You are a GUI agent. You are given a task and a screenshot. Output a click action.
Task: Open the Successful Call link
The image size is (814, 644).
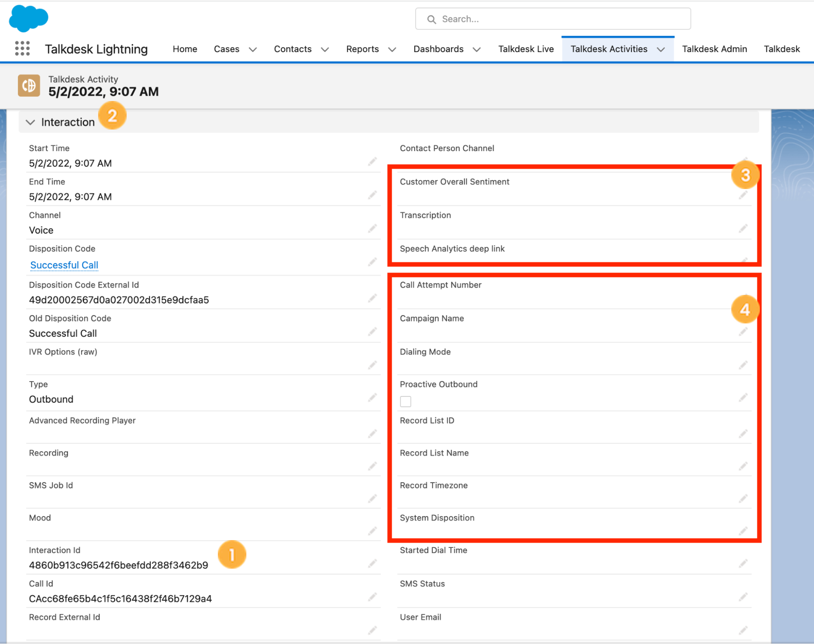point(64,265)
